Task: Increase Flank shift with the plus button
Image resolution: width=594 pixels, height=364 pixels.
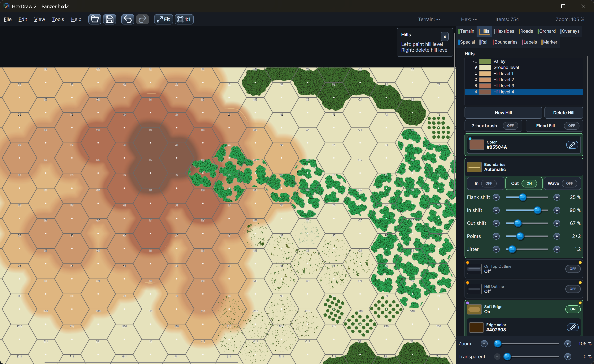Action: coord(557,197)
